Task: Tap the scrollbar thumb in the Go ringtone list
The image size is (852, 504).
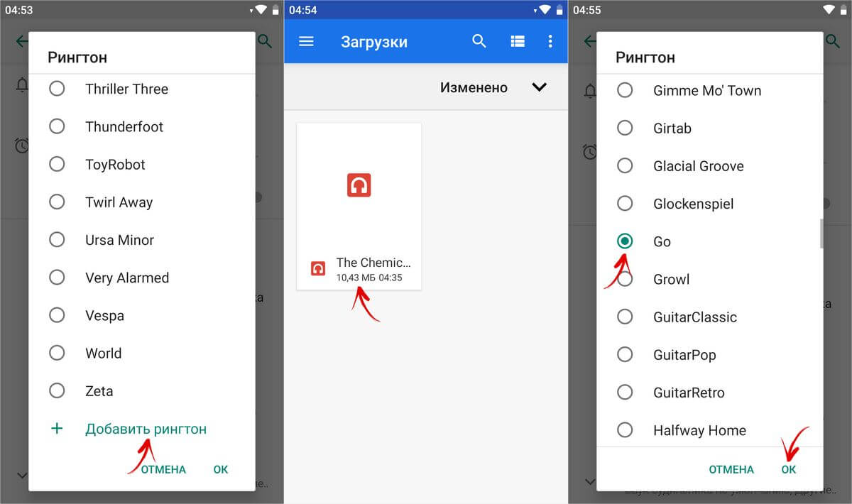Action: coord(821,234)
